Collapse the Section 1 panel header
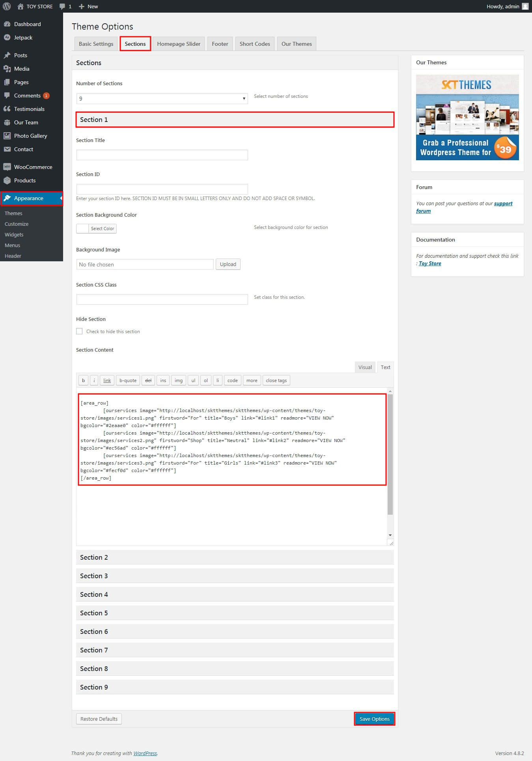The image size is (532, 761). tap(235, 120)
